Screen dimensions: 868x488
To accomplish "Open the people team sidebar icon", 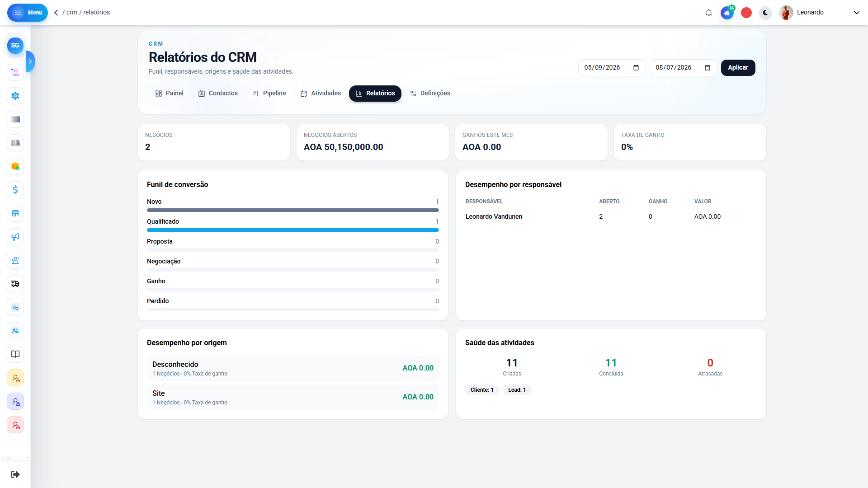I will click(15, 331).
